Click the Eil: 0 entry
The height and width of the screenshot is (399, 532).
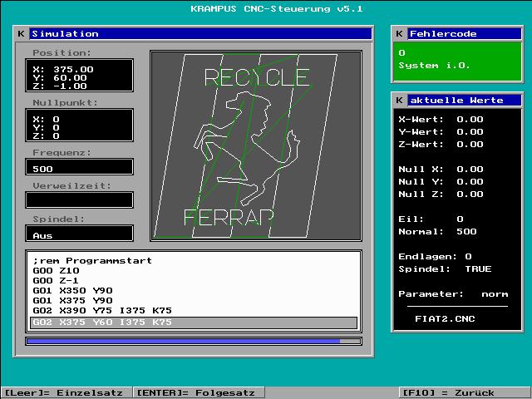coord(431,219)
